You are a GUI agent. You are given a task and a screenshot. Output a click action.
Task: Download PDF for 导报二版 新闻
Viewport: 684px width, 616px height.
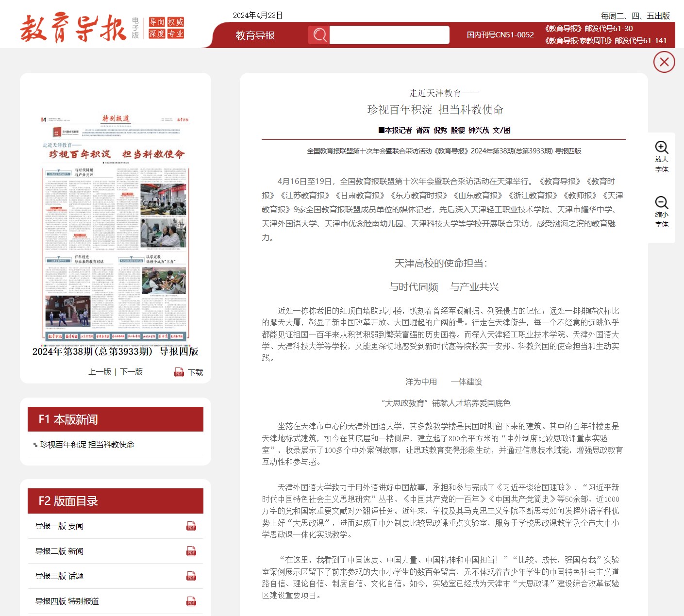tap(191, 551)
